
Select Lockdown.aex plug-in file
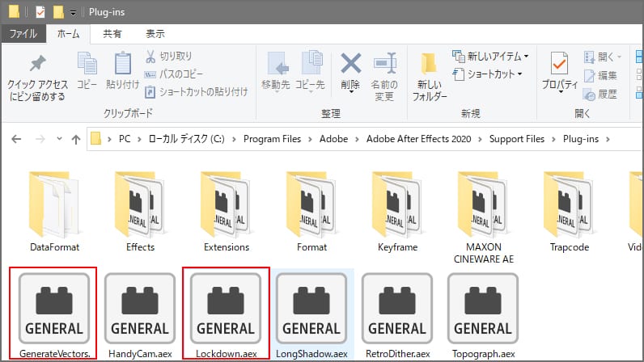pyautogui.click(x=226, y=315)
